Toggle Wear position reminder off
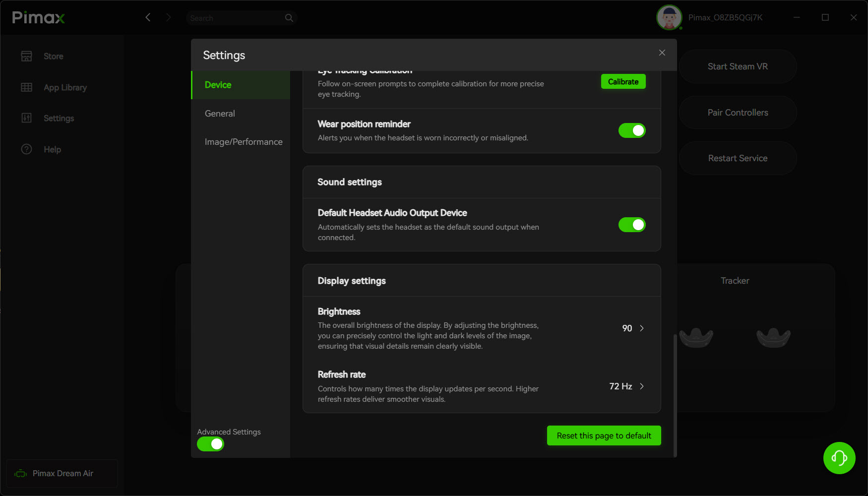The image size is (868, 496). [x=632, y=130]
